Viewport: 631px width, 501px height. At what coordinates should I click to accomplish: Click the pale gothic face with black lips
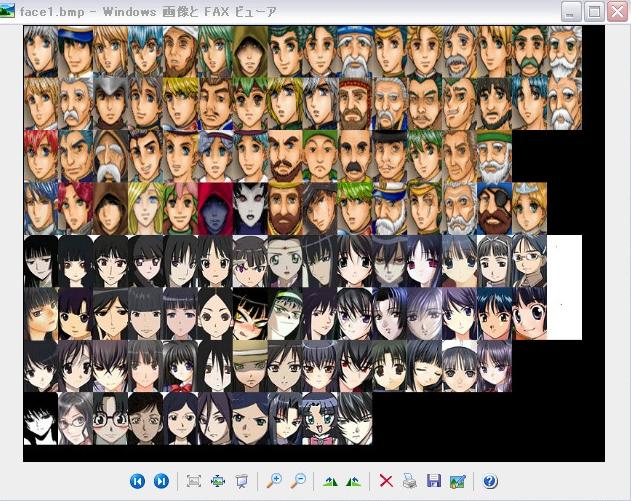pos(250,208)
